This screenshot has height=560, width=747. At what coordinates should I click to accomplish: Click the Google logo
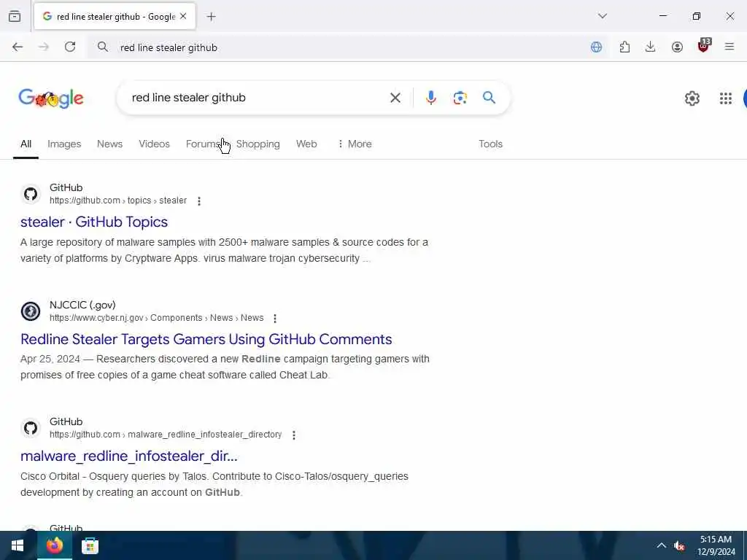click(51, 98)
